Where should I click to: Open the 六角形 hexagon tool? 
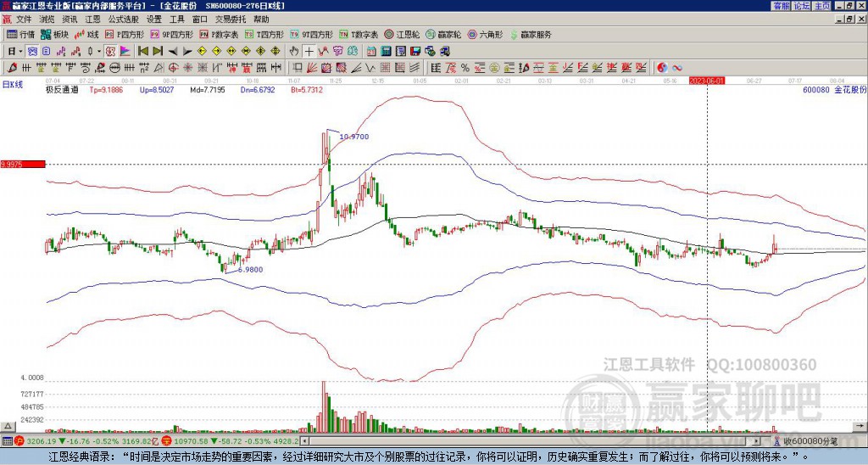[485, 34]
